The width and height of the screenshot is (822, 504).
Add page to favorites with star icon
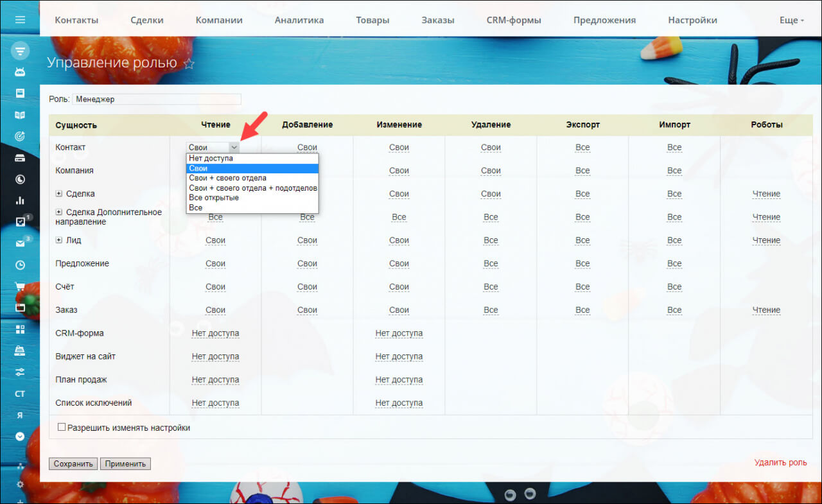[189, 64]
